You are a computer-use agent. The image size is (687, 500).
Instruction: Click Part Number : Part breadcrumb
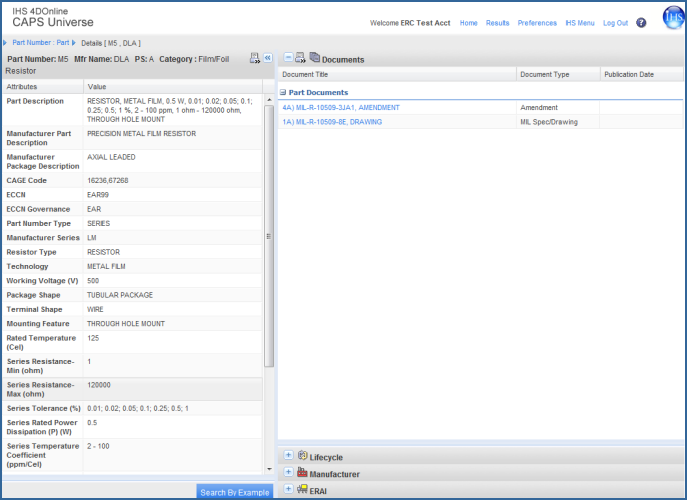point(41,43)
